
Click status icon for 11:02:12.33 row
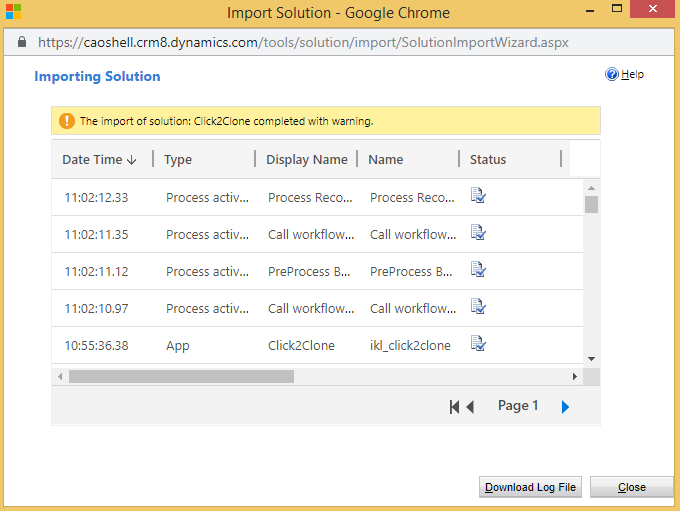click(478, 196)
